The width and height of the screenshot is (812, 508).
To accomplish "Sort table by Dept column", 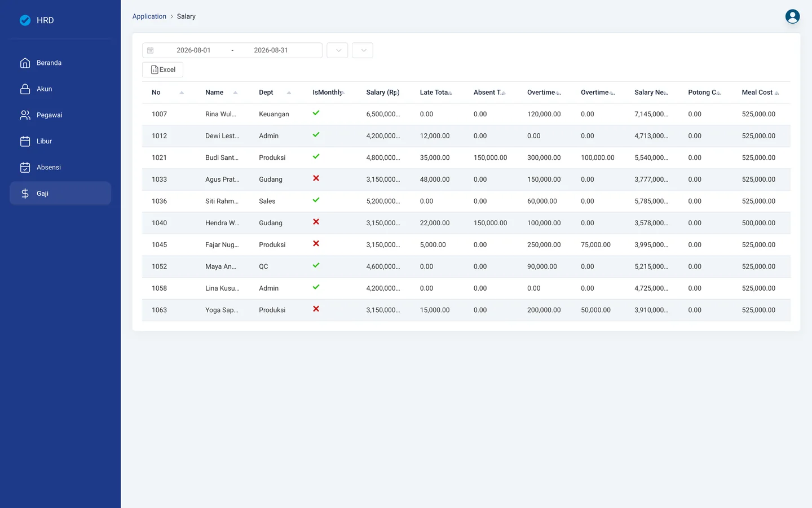I will (x=289, y=93).
